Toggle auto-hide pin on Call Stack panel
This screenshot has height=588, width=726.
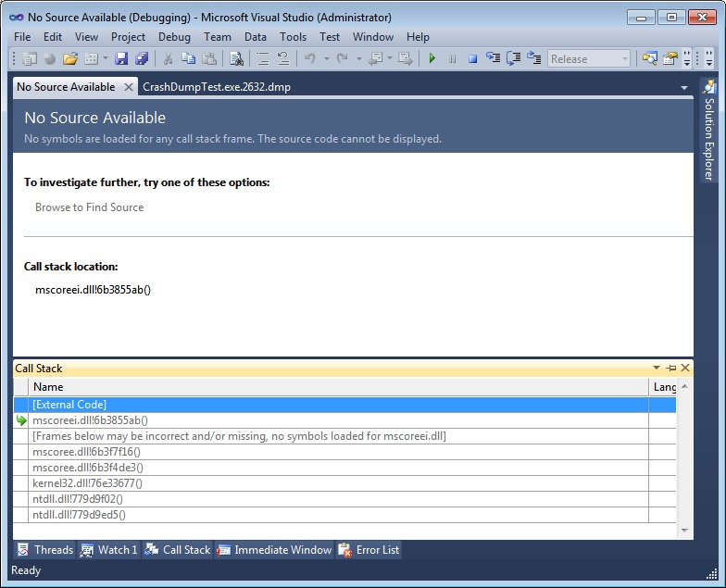[x=670, y=368]
